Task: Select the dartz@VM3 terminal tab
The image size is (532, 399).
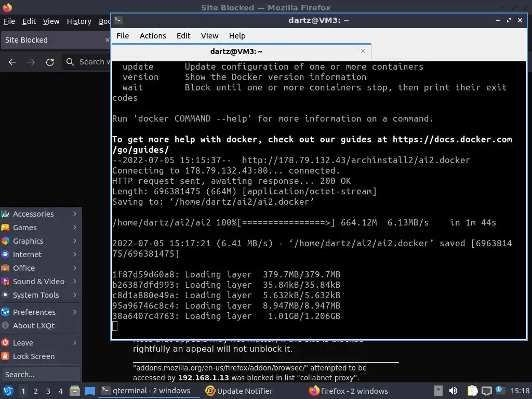Action: [236, 51]
